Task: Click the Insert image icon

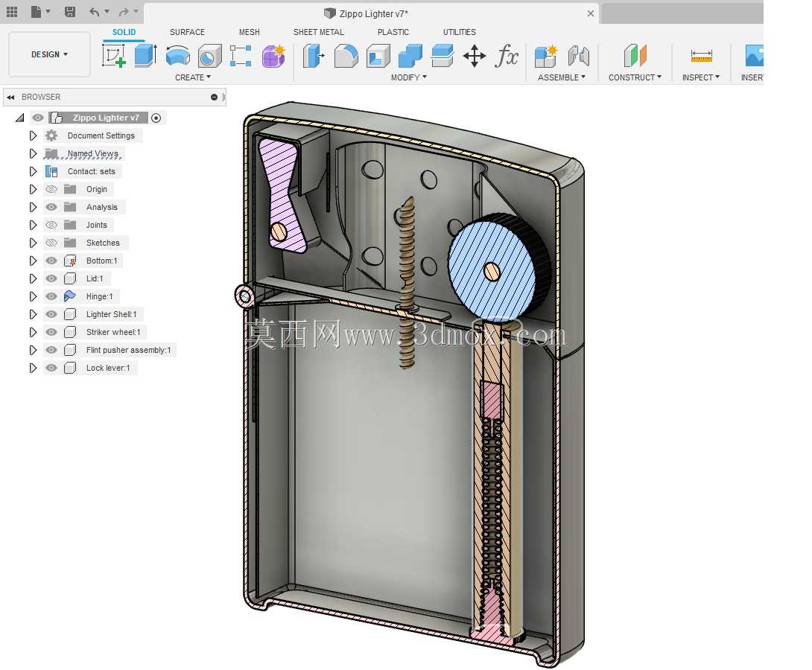Action: pyautogui.click(x=755, y=55)
